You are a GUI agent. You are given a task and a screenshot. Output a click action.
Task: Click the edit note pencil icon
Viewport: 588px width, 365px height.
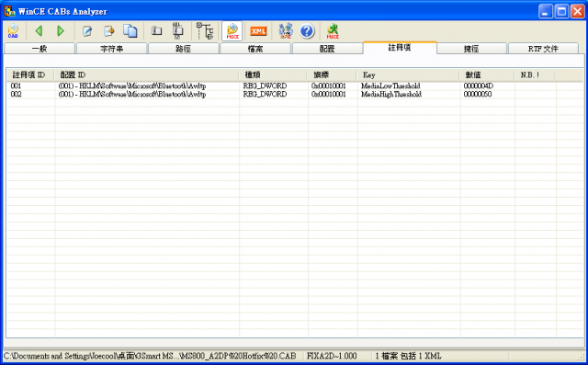click(x=87, y=30)
